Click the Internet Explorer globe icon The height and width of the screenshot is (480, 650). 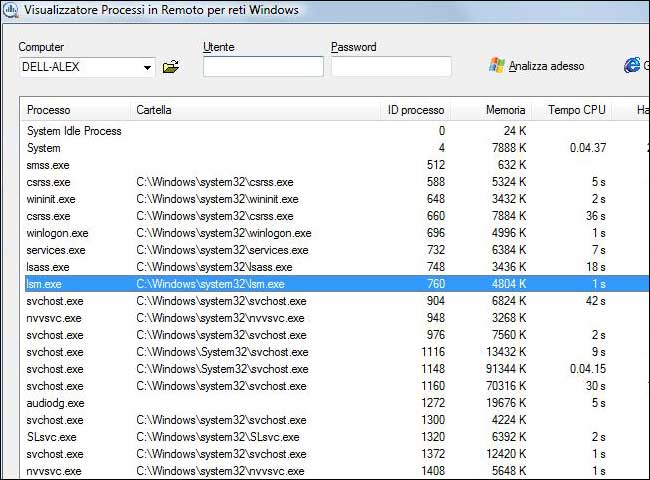632,66
